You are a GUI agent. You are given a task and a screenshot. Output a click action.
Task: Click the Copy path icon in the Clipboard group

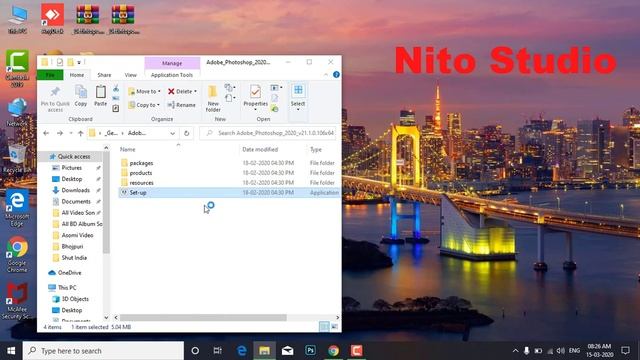pos(116,98)
